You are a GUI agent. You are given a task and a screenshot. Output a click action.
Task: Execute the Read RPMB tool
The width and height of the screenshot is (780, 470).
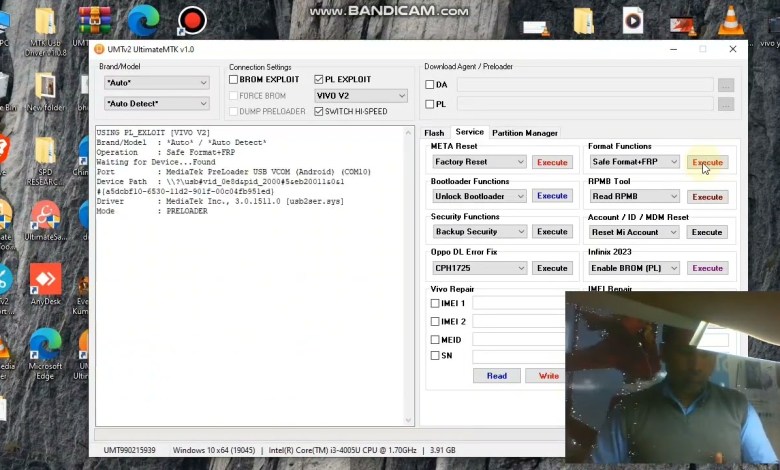coord(707,197)
